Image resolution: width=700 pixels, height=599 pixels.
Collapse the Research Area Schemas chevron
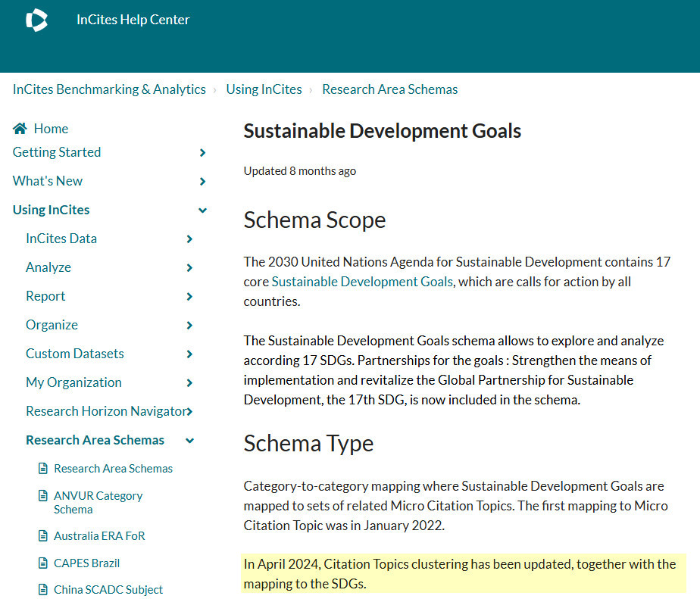189,441
